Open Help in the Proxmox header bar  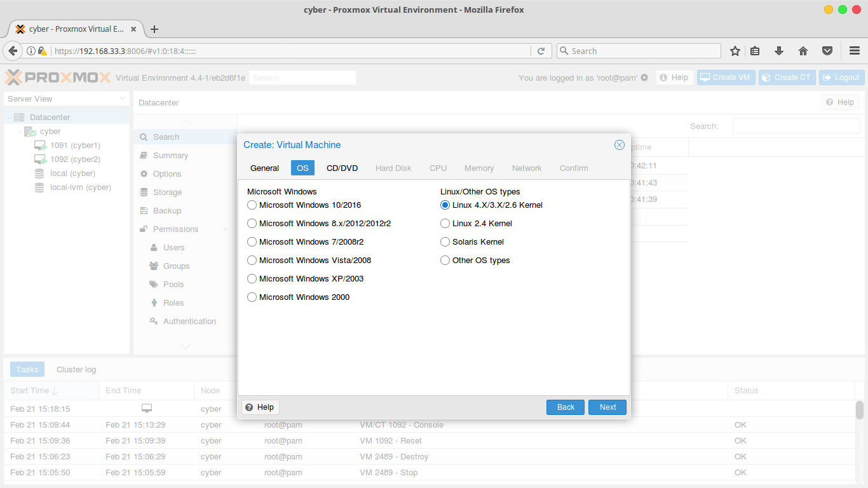pyautogui.click(x=674, y=78)
